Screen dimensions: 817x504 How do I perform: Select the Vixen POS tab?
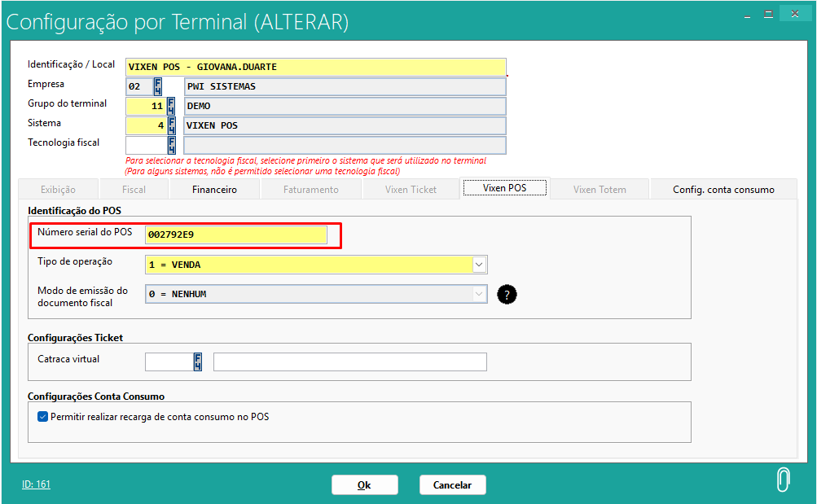click(x=504, y=188)
